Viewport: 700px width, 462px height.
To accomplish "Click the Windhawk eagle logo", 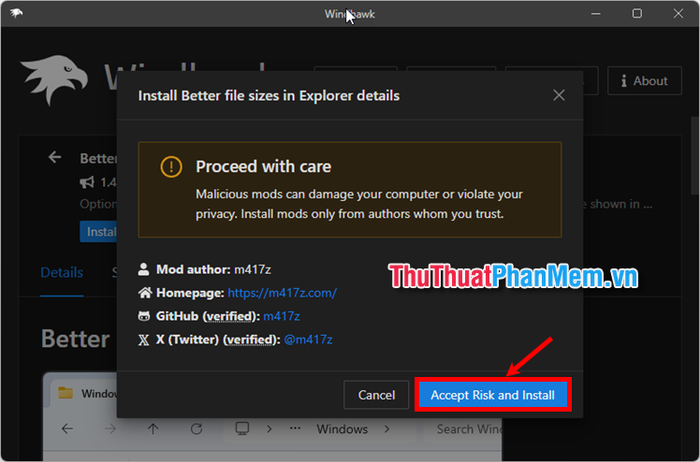I will (x=54, y=79).
